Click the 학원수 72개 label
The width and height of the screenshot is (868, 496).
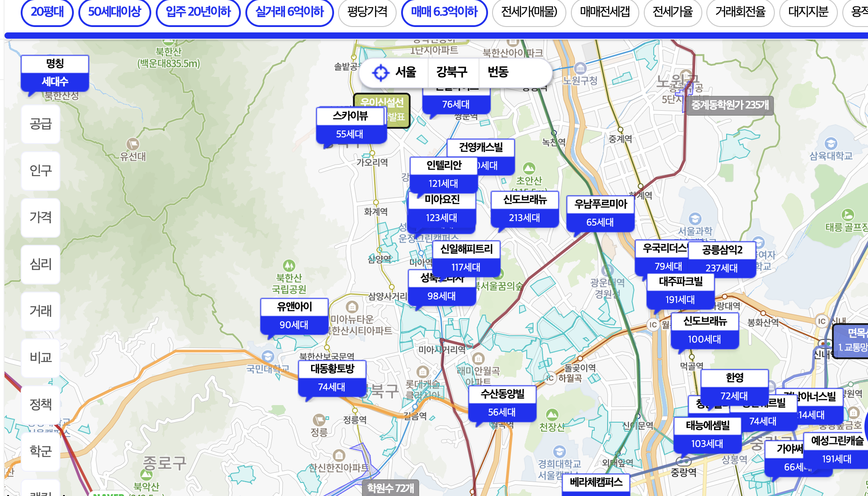390,488
